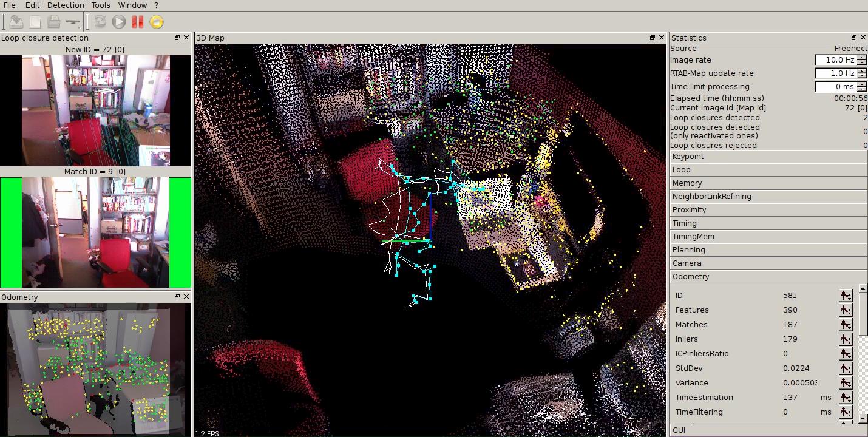
Task: Open plot icon for TimeEstimation
Action: coord(845,398)
